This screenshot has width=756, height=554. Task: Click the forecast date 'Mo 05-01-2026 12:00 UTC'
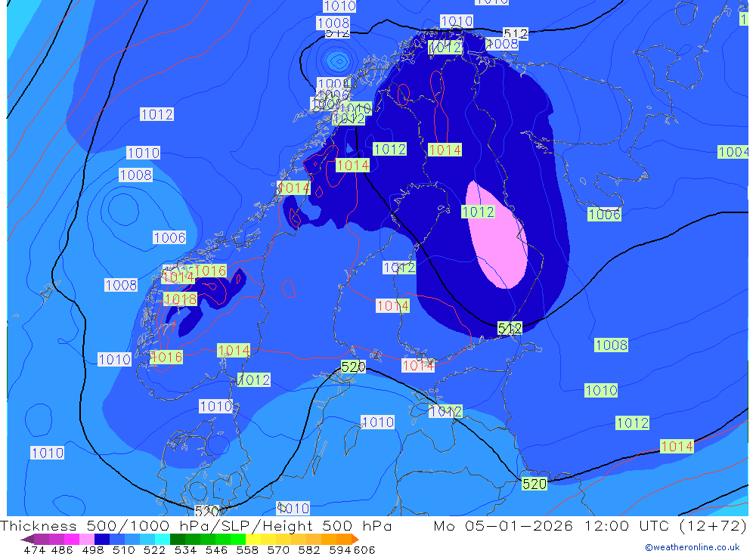[552, 525]
